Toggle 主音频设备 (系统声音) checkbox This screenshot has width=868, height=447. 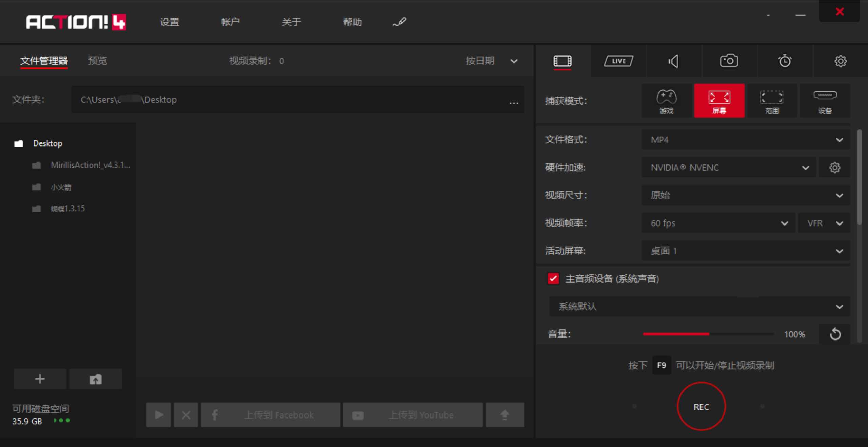click(x=553, y=279)
